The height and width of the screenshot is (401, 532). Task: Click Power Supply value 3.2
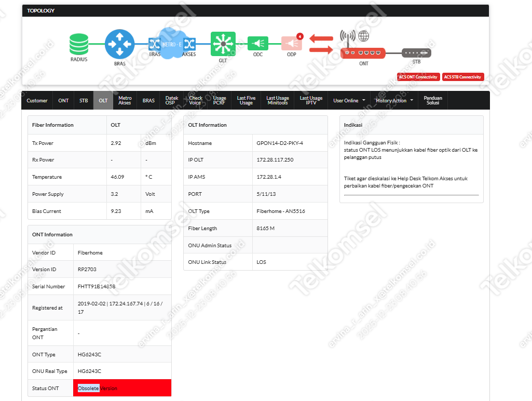tap(114, 194)
